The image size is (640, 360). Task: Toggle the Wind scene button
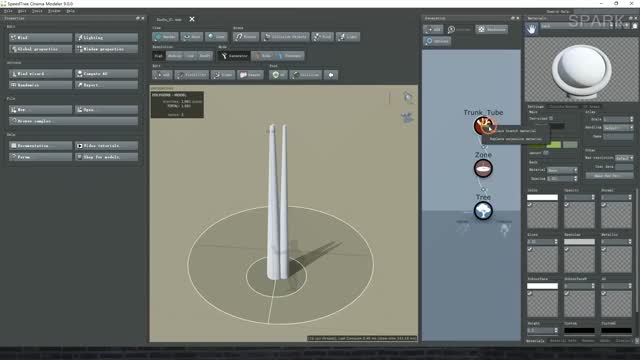(x=322, y=37)
